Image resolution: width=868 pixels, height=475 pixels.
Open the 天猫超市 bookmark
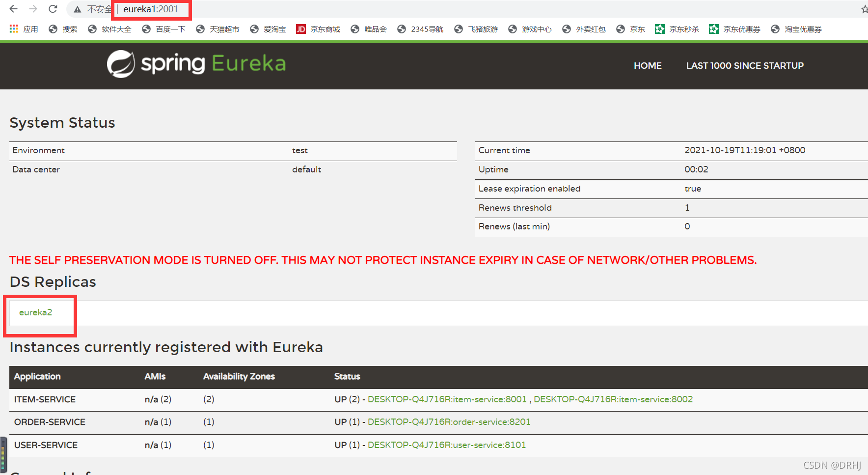(217, 29)
